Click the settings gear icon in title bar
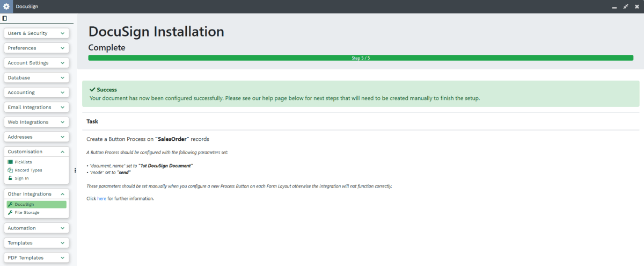The height and width of the screenshot is (266, 644). 6,6
